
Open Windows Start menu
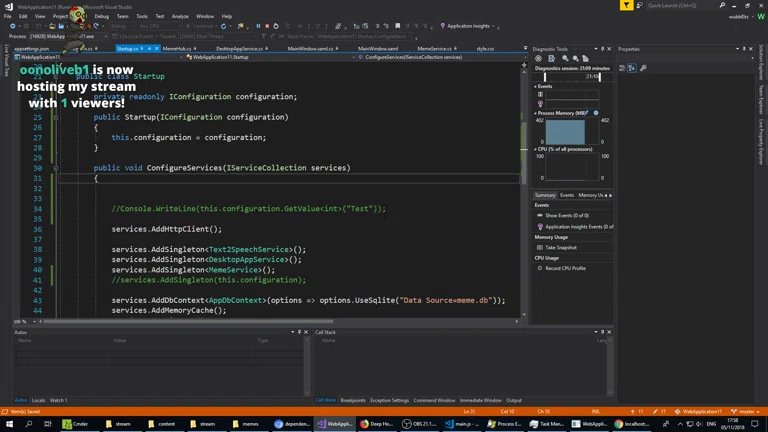9,424
